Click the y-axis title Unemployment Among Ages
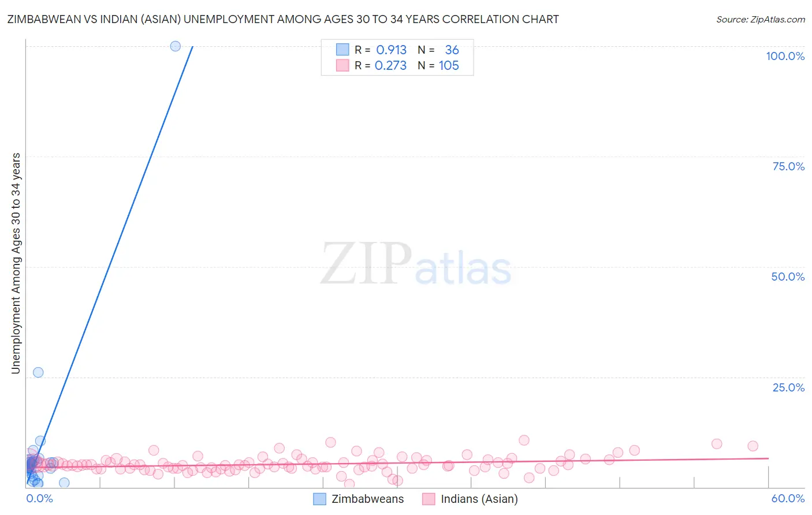812x515 pixels. point(16,263)
